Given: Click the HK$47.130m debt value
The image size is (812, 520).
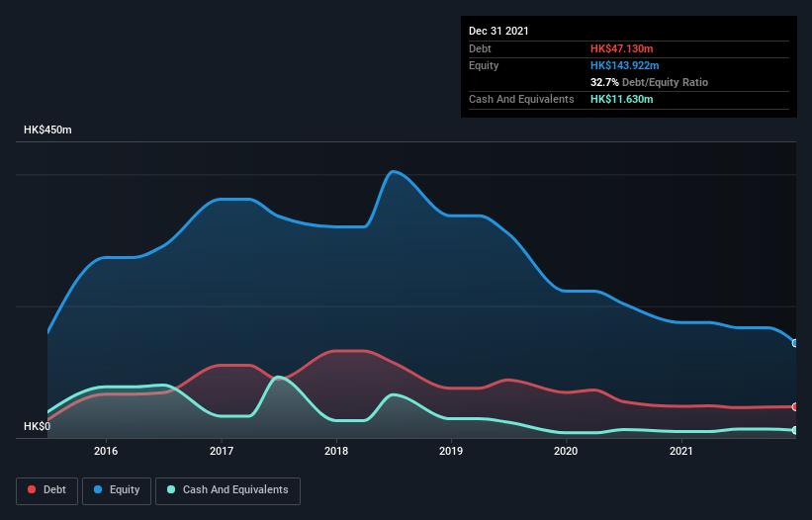Looking at the screenshot, I should tap(621, 48).
